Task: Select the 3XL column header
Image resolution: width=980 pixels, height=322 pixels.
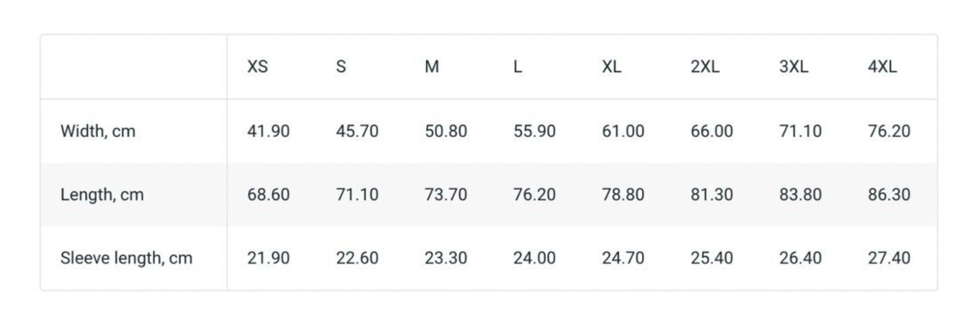Action: click(793, 67)
